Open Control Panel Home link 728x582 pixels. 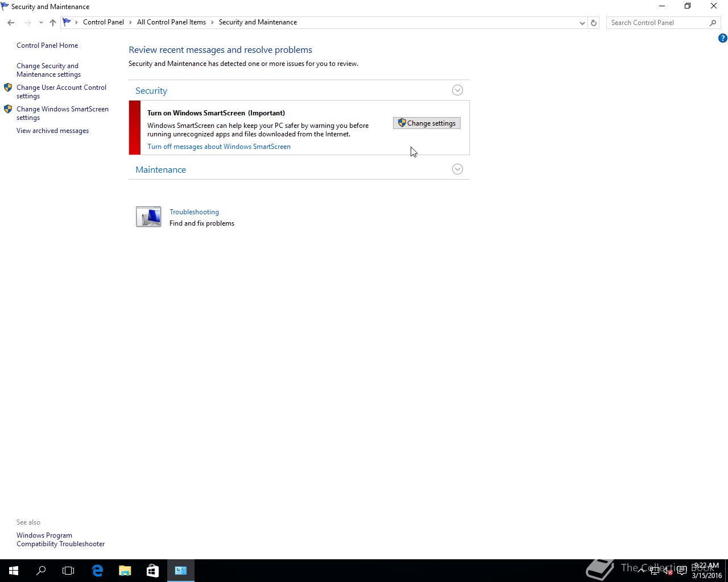tap(47, 45)
